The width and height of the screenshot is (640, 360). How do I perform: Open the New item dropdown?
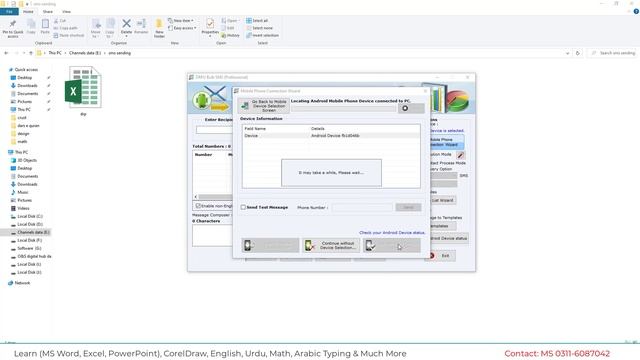pos(181,20)
